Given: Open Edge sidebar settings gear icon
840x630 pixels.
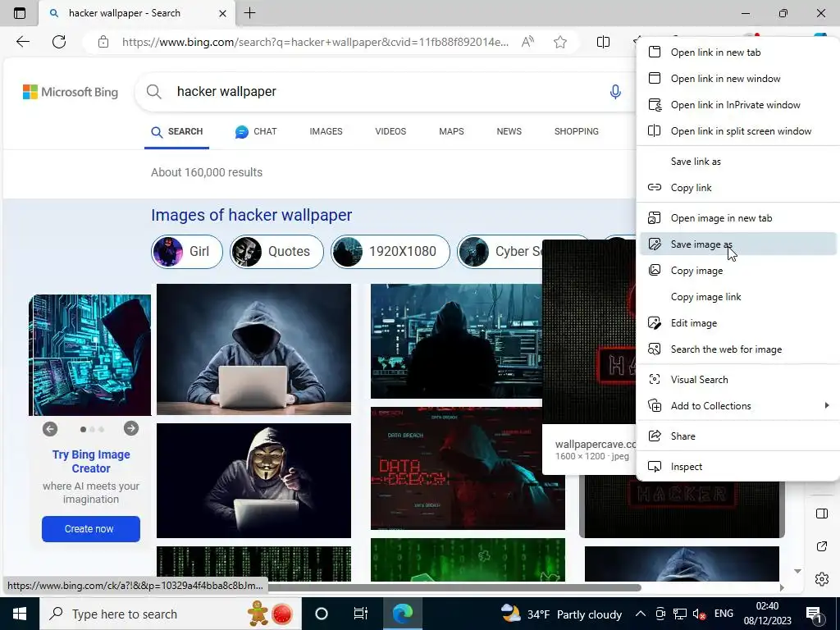Looking at the screenshot, I should (822, 579).
